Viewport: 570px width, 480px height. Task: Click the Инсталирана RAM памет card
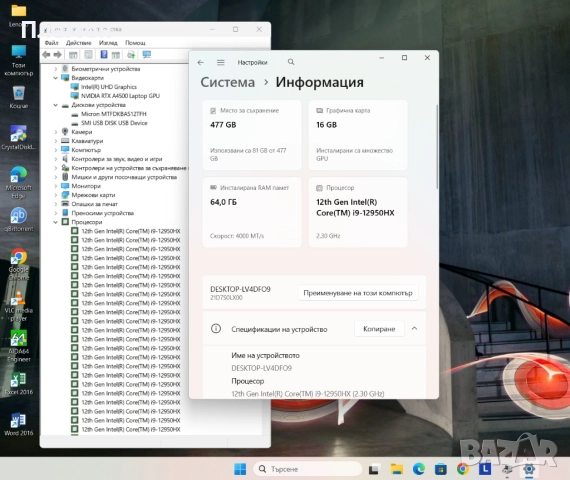(252, 212)
